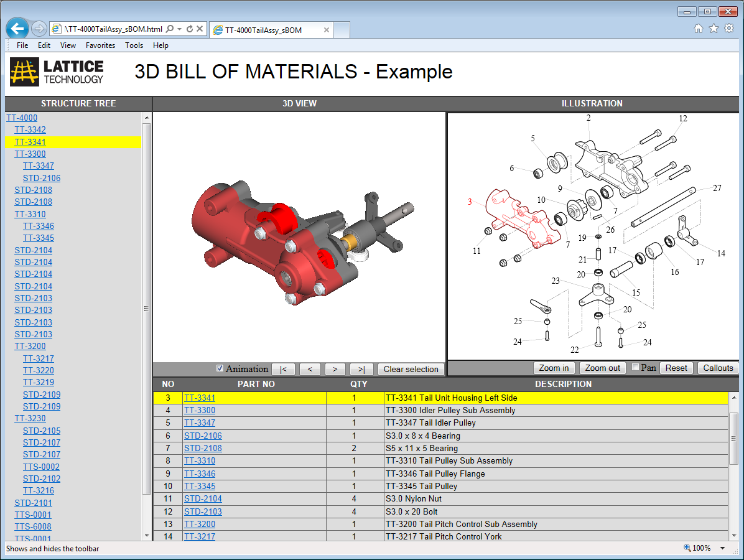The width and height of the screenshot is (744, 560).
Task: Open the address bar search dropdown arrow
Action: 180,29
